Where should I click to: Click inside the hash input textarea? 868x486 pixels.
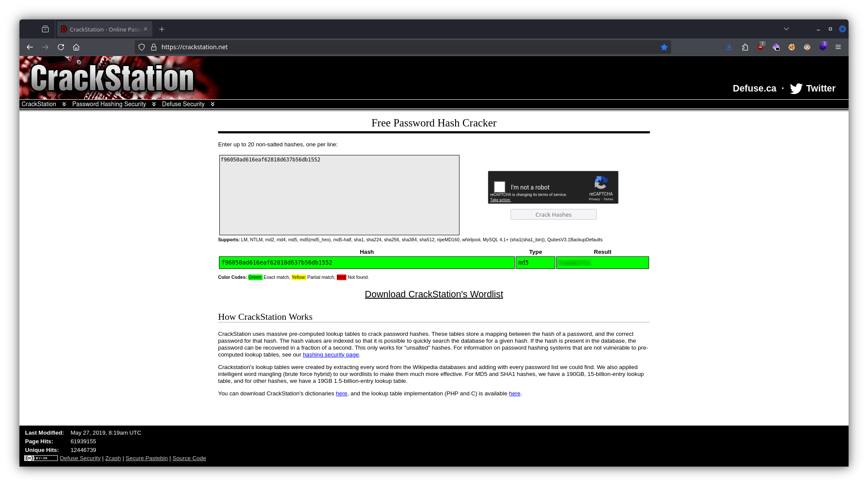339,195
